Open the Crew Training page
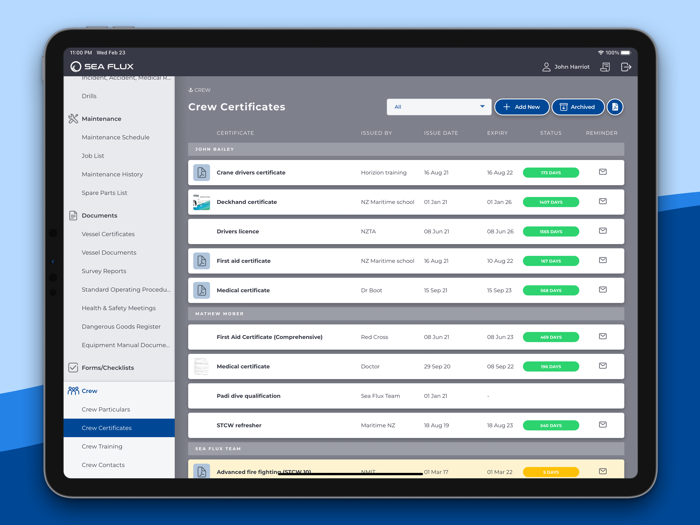Image resolution: width=700 pixels, height=525 pixels. [x=102, y=446]
